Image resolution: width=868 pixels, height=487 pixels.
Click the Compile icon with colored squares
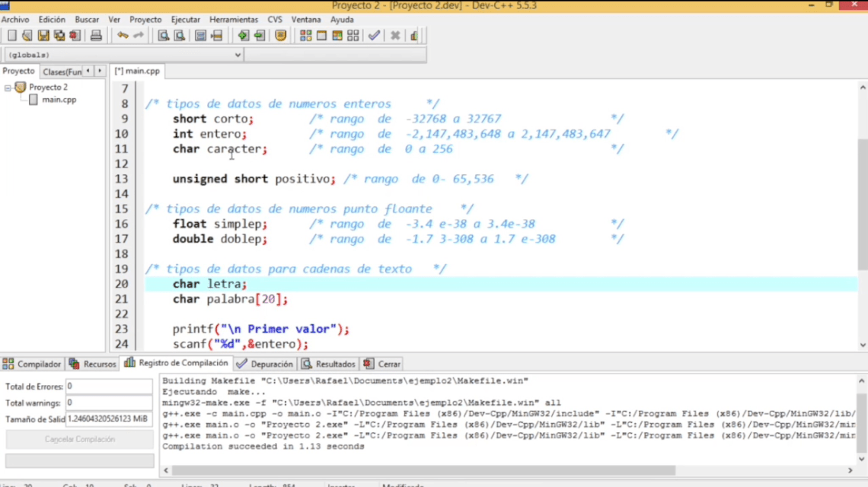point(305,35)
